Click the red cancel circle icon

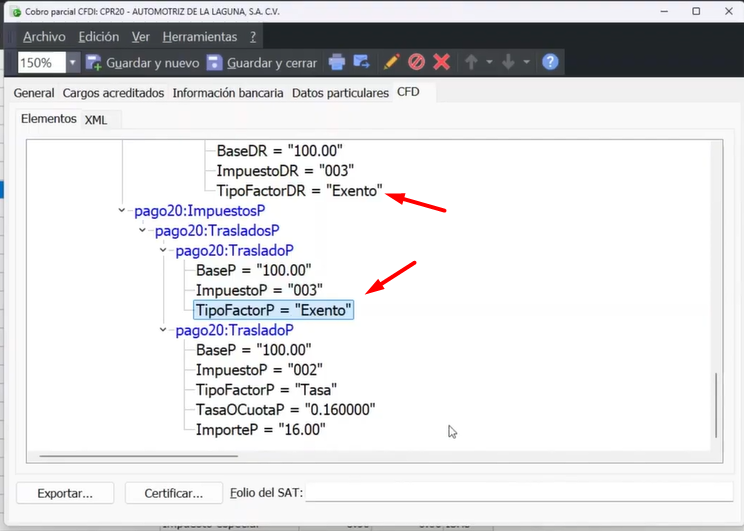[416, 62]
